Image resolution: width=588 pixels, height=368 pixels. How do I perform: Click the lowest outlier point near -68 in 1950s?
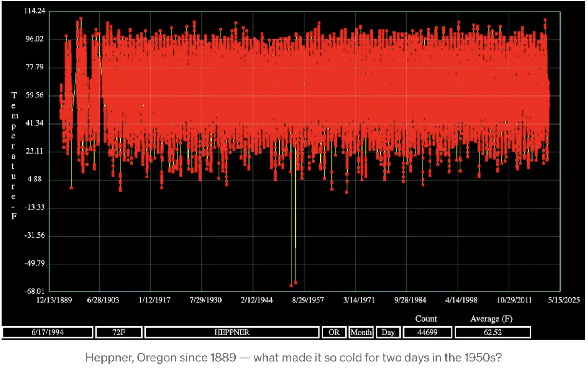point(291,285)
